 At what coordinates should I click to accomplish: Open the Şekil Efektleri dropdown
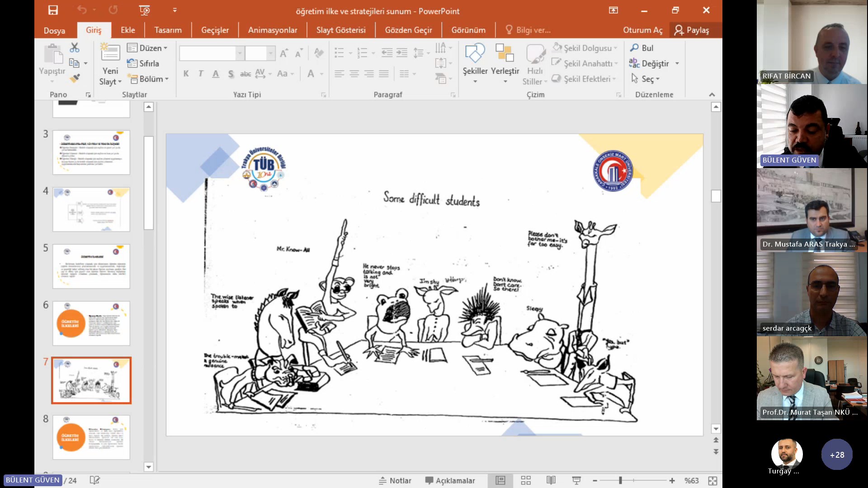pyautogui.click(x=584, y=79)
